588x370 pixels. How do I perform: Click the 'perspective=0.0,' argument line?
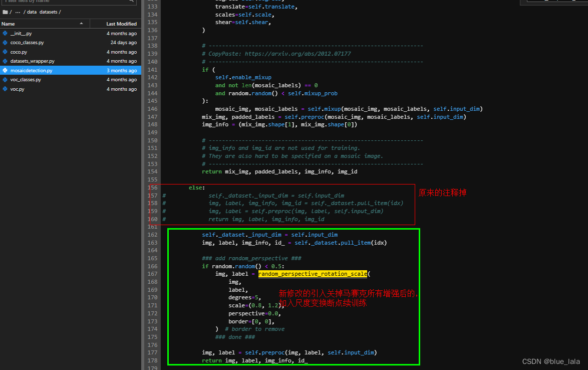click(x=254, y=313)
